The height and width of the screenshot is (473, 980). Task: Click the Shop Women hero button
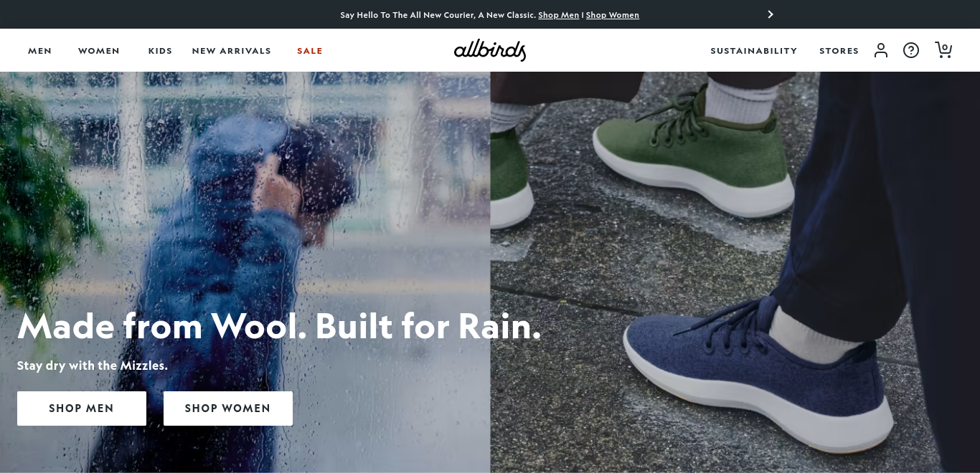228,408
